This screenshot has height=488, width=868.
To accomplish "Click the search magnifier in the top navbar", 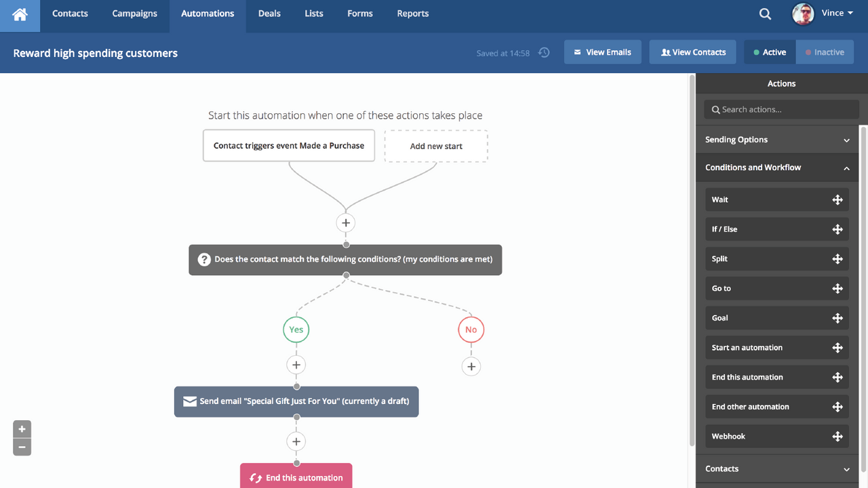I will coord(765,14).
